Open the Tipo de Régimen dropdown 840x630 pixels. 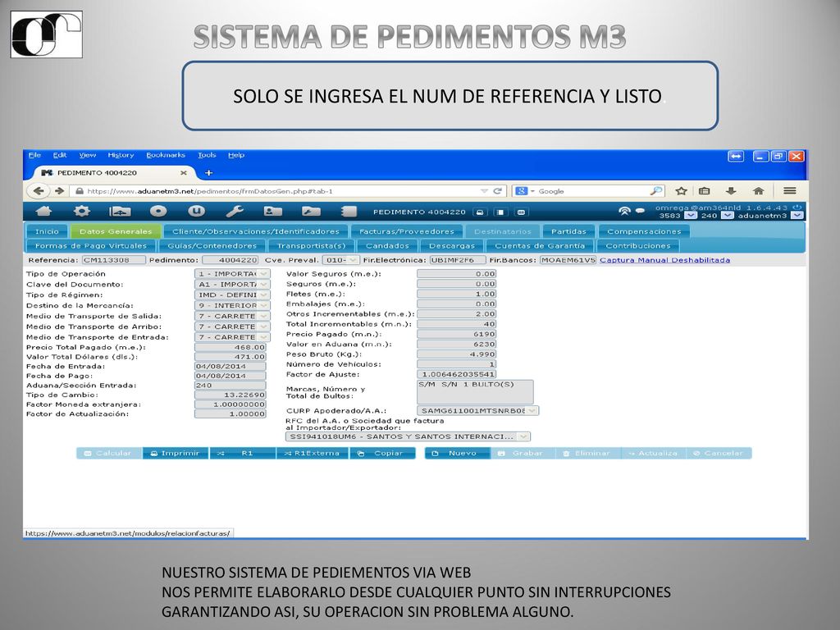pyautogui.click(x=232, y=294)
